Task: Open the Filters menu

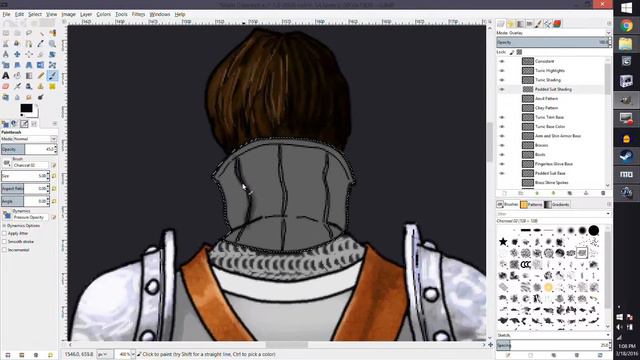Action: click(138, 14)
